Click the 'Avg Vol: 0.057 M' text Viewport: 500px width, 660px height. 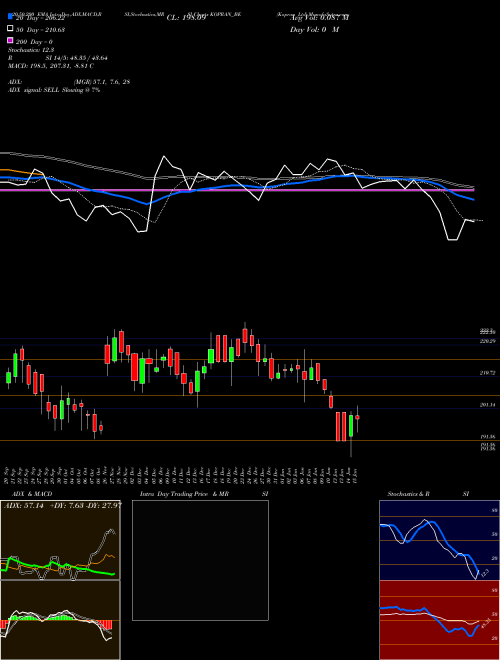click(319, 18)
